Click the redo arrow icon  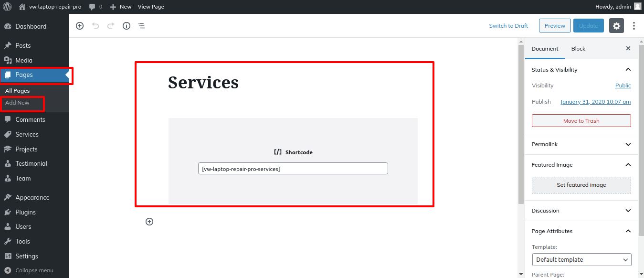(x=111, y=26)
